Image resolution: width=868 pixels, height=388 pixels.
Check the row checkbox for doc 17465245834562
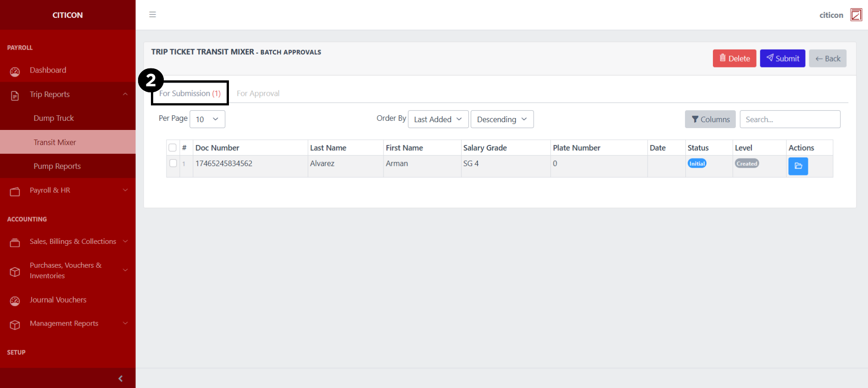coord(173,163)
